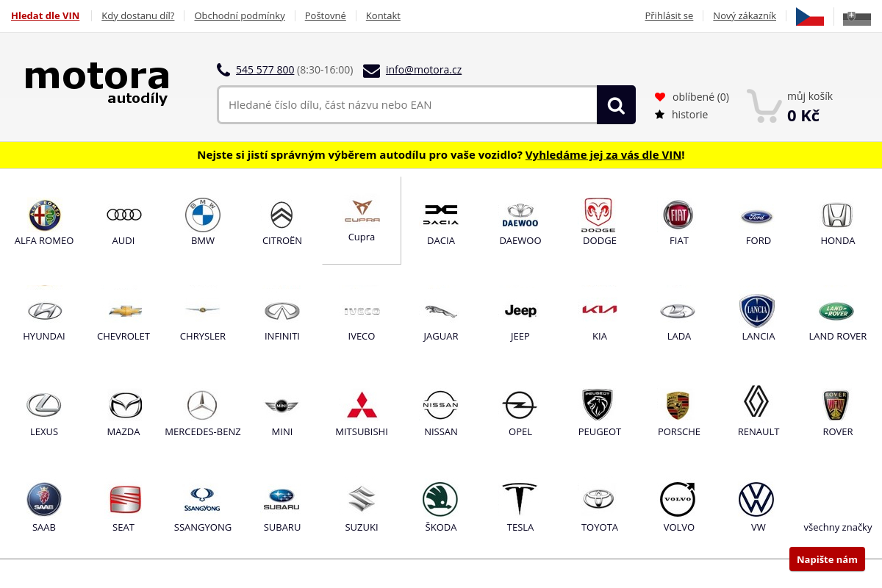The image size is (882, 588).
Task: Pick the Volvo logo
Action: click(678, 500)
